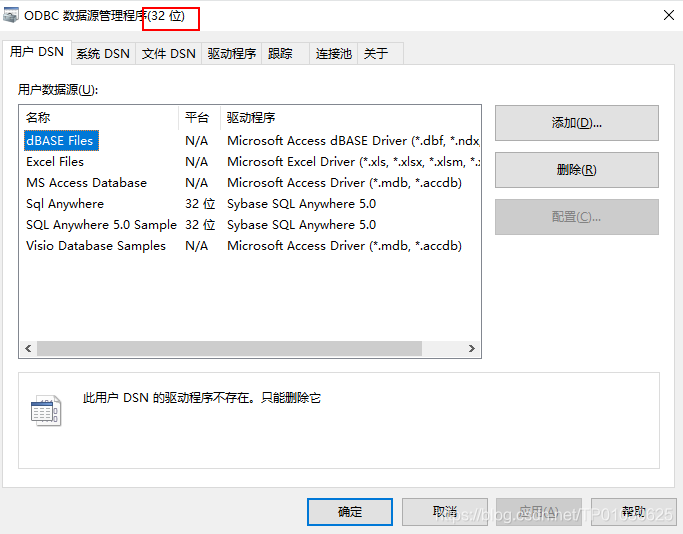Select the MS Access Database entry

coord(86,183)
